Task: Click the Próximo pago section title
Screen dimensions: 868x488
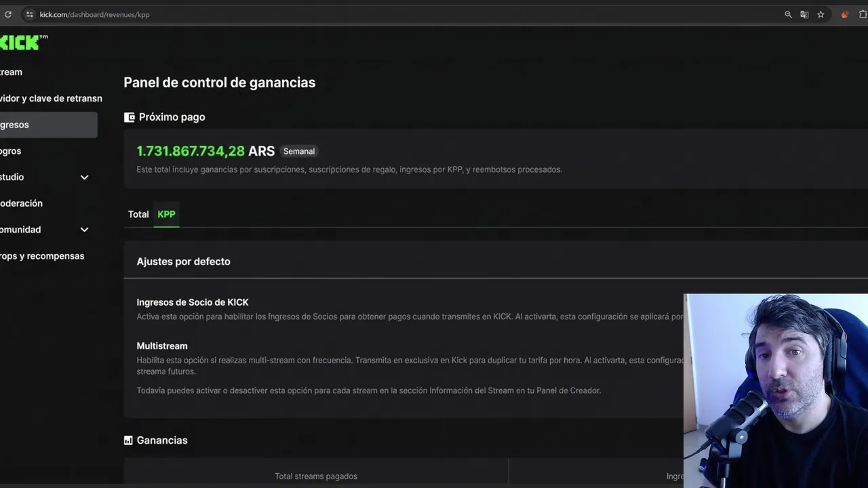Action: click(172, 117)
